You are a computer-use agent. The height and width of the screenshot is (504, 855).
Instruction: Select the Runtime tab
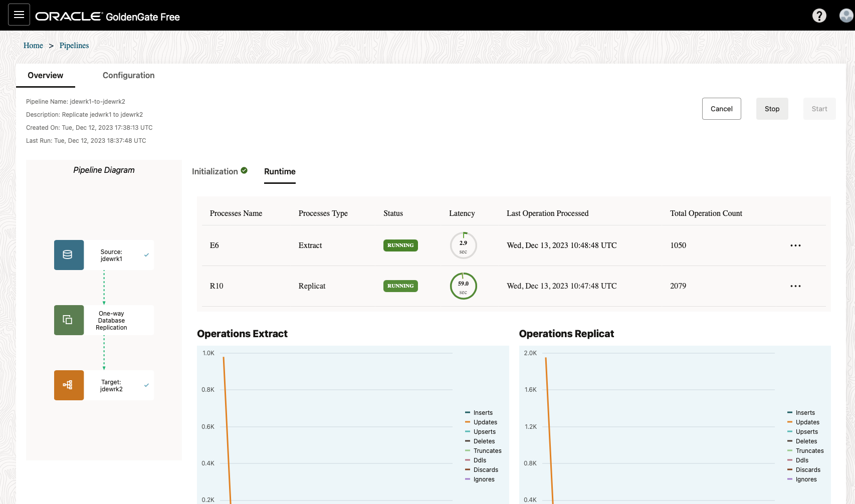[x=280, y=171]
